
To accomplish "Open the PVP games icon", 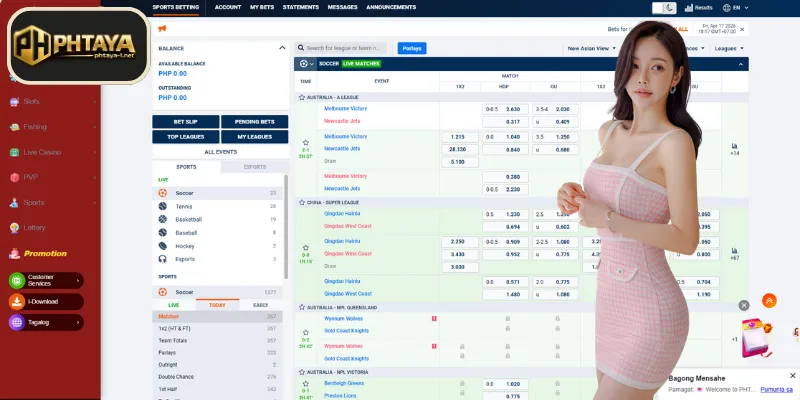I will pos(14,178).
